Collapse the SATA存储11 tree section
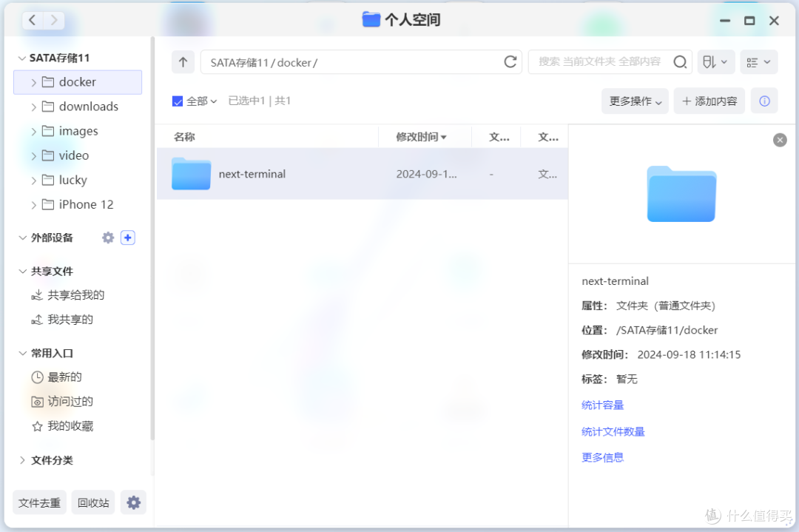Viewport: 799px width, 532px height. point(22,58)
